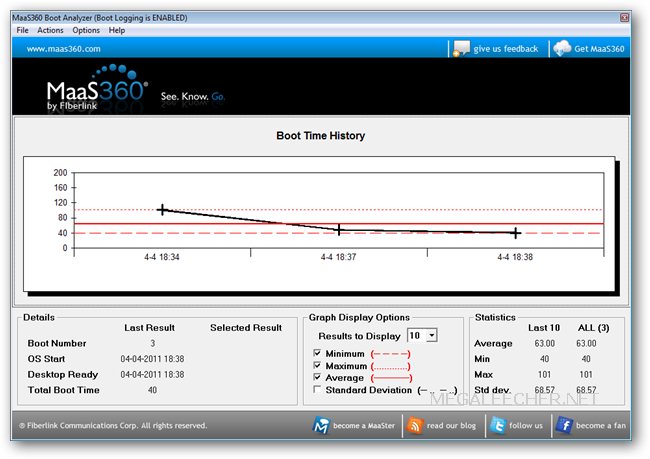Click the Last 10 Average value 63.00
This screenshot has height=459, width=650.
coord(544,343)
